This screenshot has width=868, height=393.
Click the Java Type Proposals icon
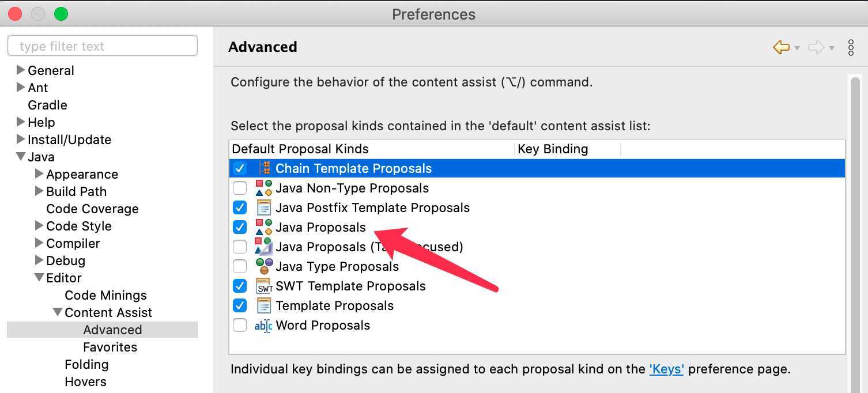click(x=264, y=266)
